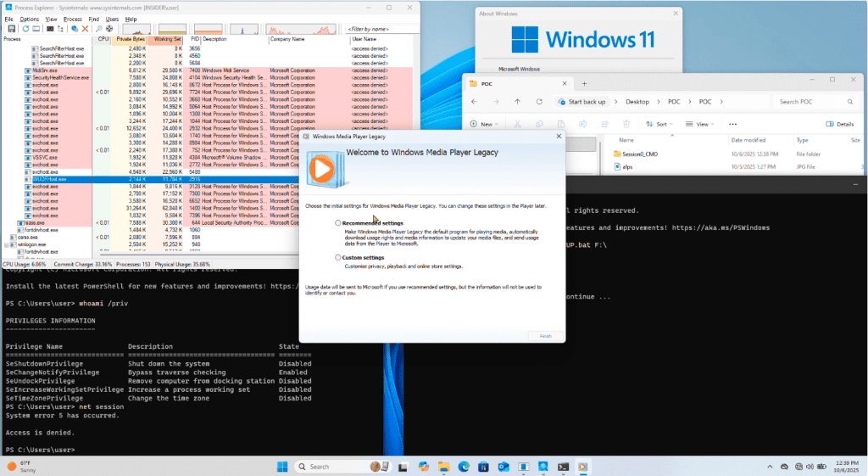Click the CPU usage graph in Process Explorer toolbar

[x=136, y=29]
